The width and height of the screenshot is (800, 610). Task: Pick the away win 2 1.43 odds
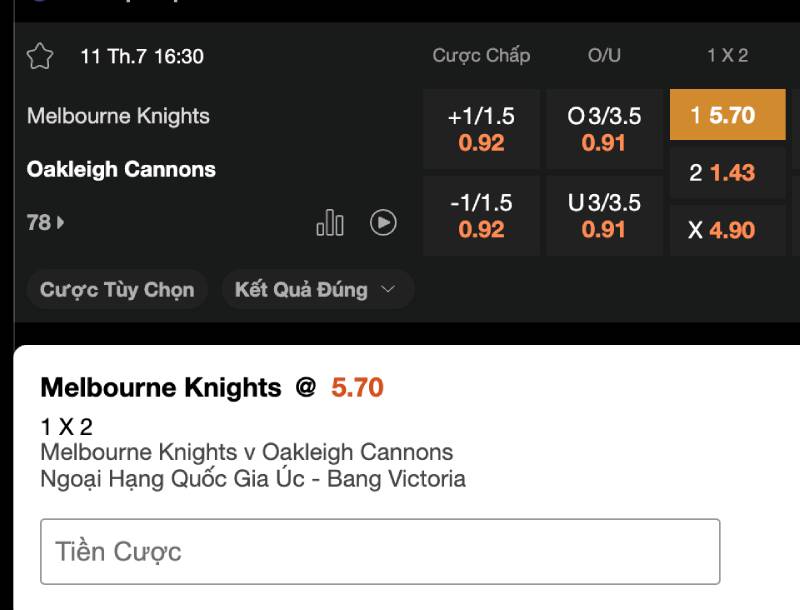(x=728, y=172)
